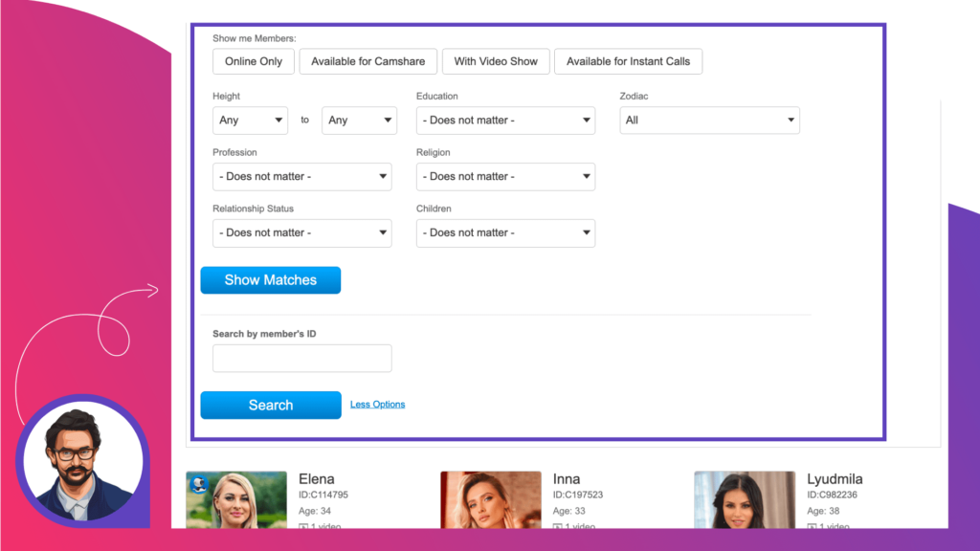Click the name Elena
Viewport: 980px width, 551px height.
316,479
